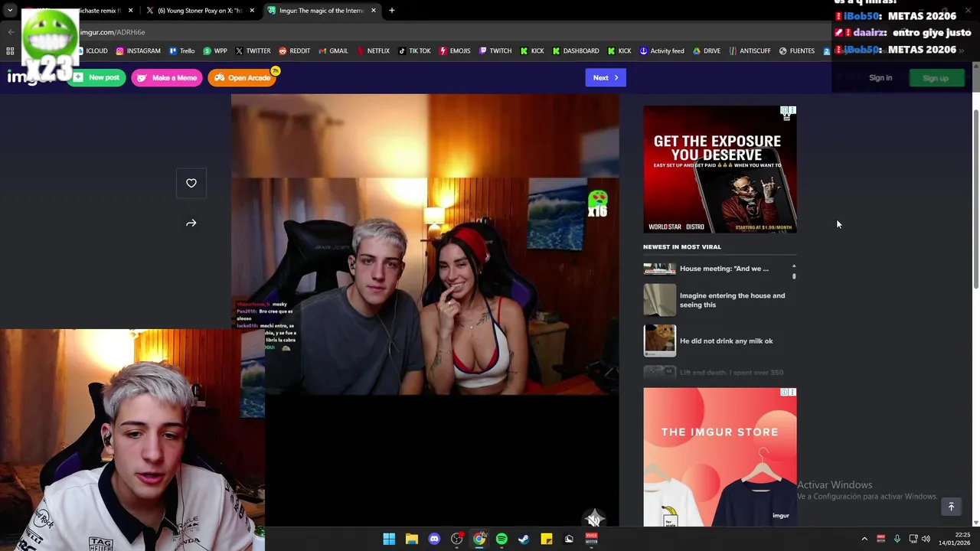
Task: Open Sticky Notes from the taskbar
Action: [547, 540]
